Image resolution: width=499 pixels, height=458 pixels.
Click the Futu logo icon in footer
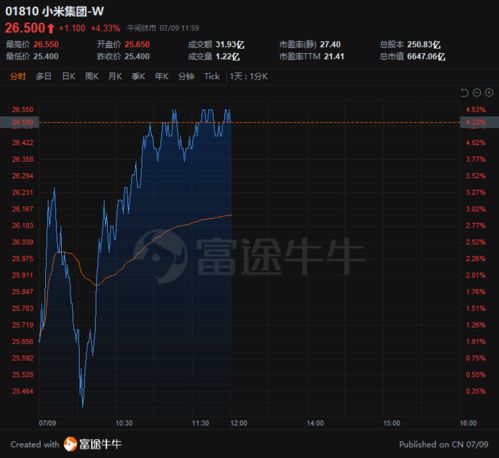coord(70,444)
